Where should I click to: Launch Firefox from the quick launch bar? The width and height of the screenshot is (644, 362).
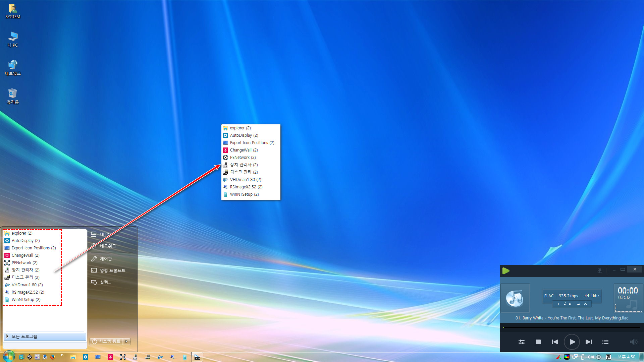pos(52,357)
